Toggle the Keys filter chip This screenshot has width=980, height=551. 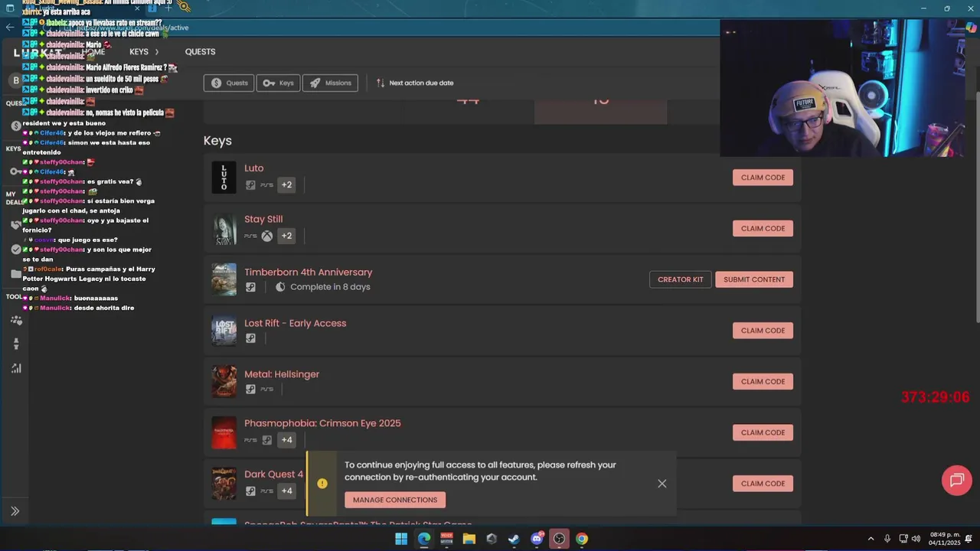[278, 83]
